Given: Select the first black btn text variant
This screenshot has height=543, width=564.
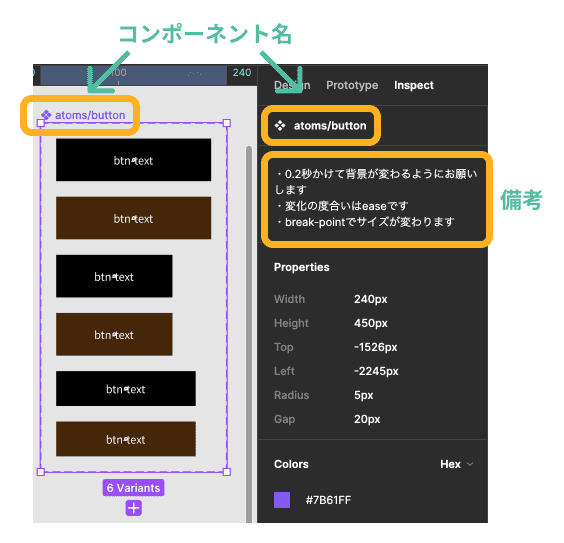Looking at the screenshot, I should 133,160.
